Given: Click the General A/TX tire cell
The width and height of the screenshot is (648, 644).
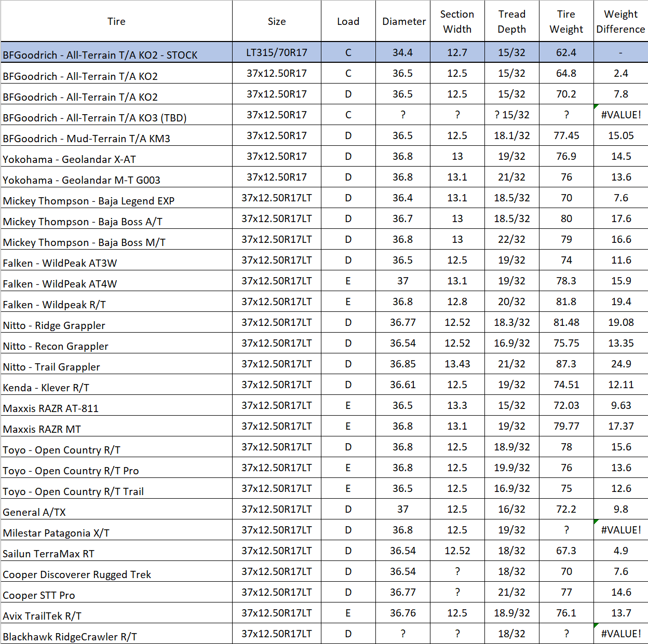Looking at the screenshot, I should (116, 509).
